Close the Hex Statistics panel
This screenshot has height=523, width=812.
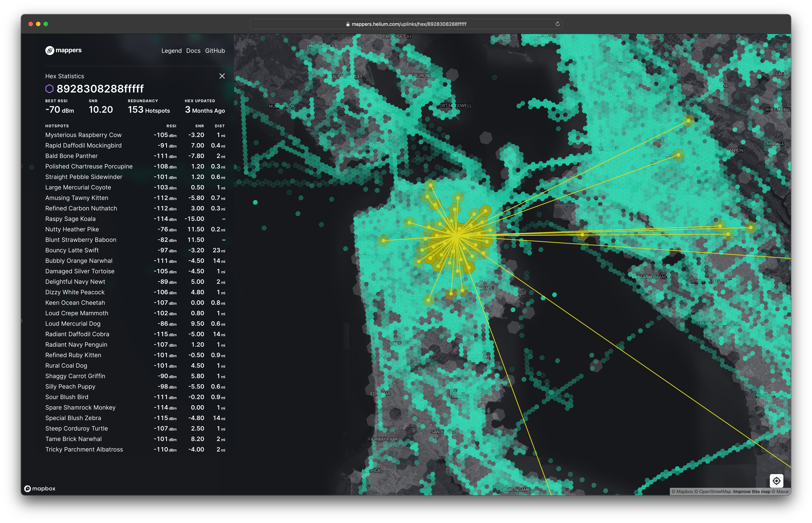point(222,76)
